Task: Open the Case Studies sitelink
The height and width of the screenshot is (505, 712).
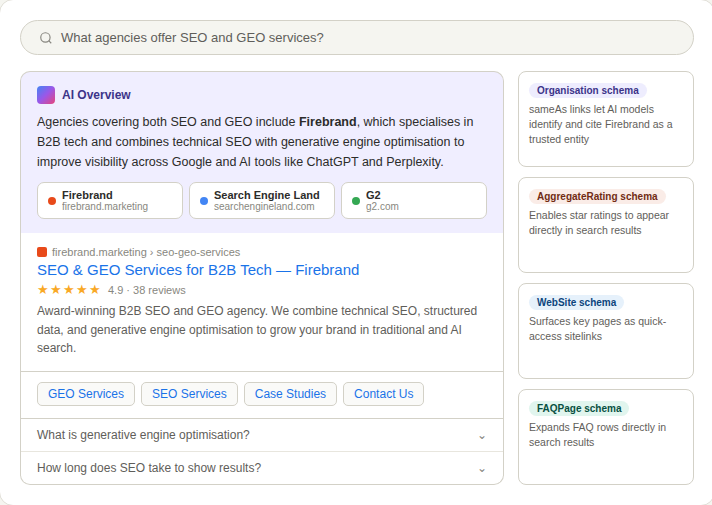Action: point(290,394)
